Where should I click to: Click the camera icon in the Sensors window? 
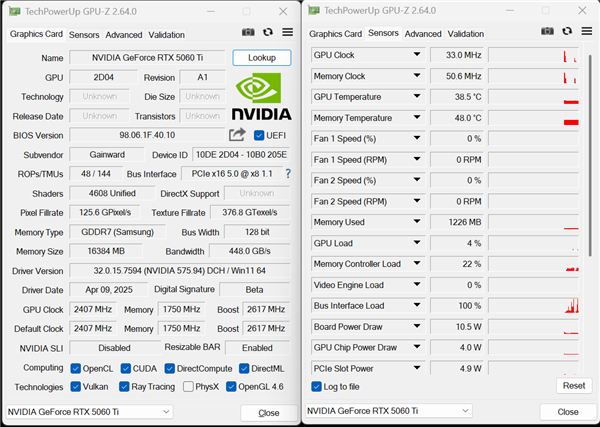[x=548, y=33]
